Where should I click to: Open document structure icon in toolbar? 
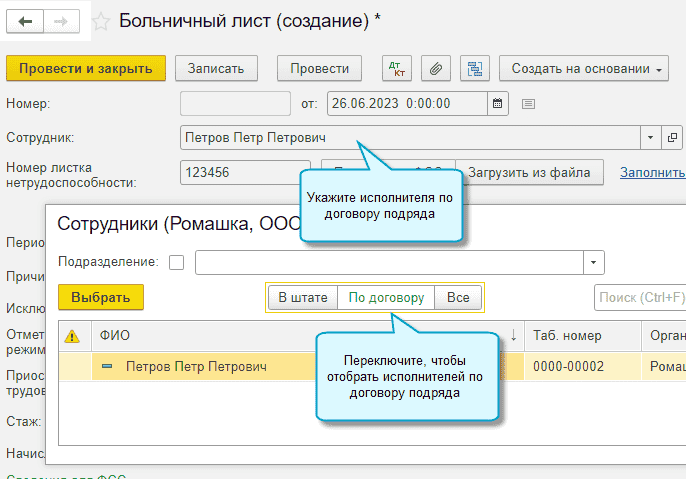(475, 68)
